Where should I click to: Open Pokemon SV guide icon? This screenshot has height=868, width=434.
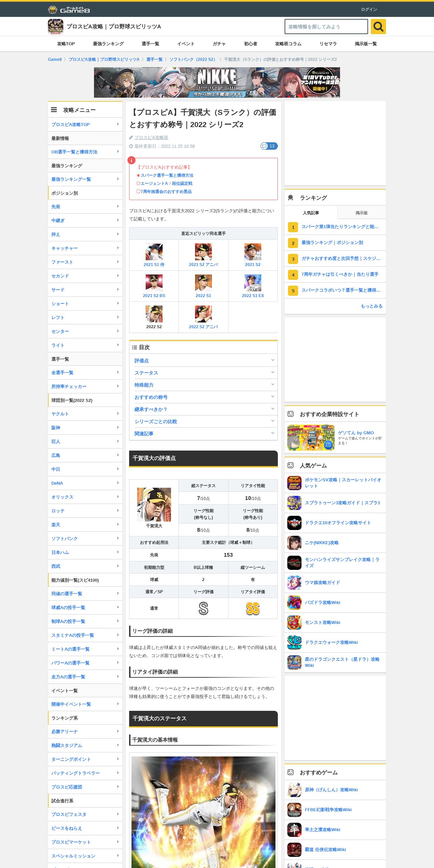(294, 483)
